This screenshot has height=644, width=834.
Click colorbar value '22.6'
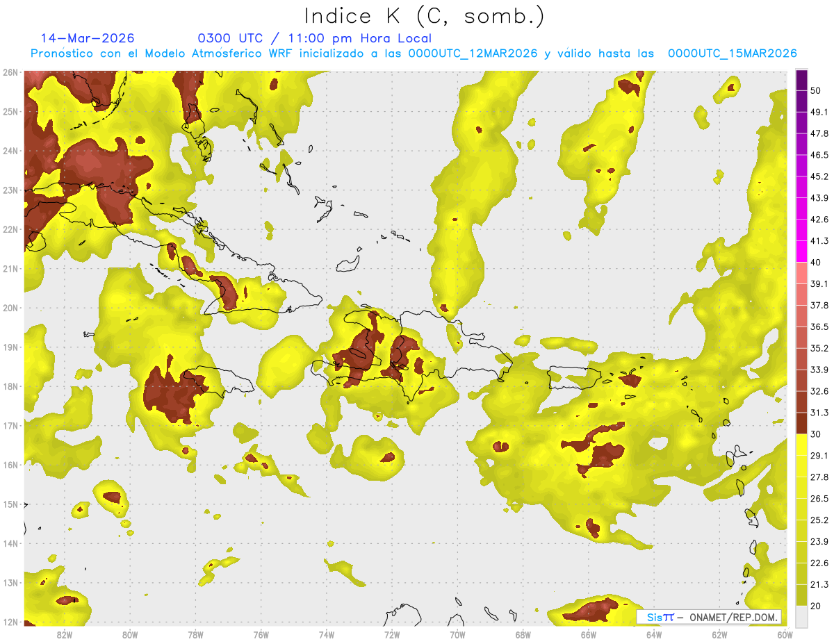[819, 563]
